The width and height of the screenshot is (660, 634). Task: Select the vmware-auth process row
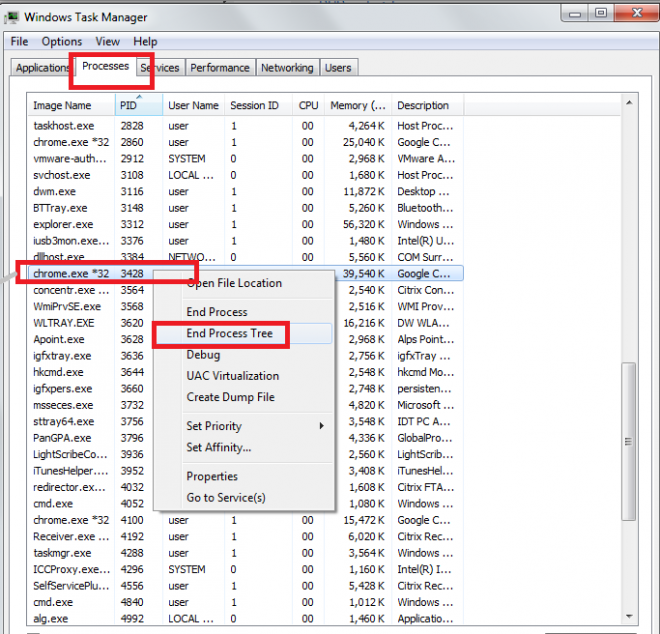246,159
